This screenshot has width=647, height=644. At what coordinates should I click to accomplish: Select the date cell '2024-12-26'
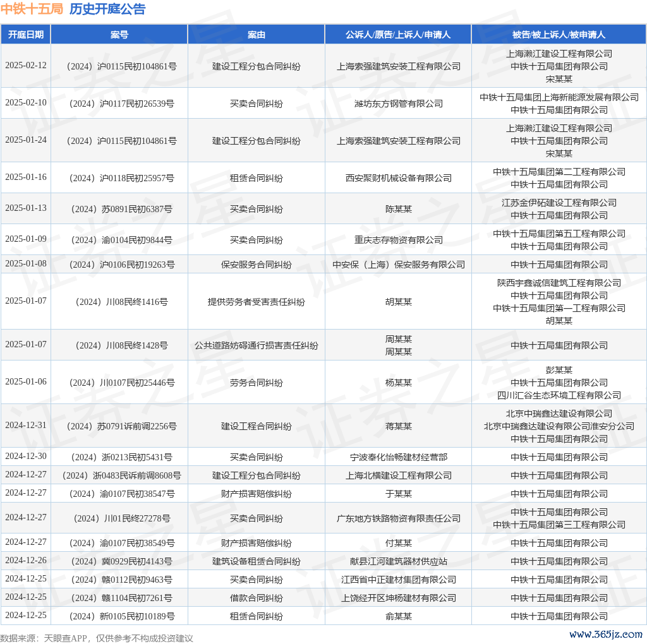(25, 560)
